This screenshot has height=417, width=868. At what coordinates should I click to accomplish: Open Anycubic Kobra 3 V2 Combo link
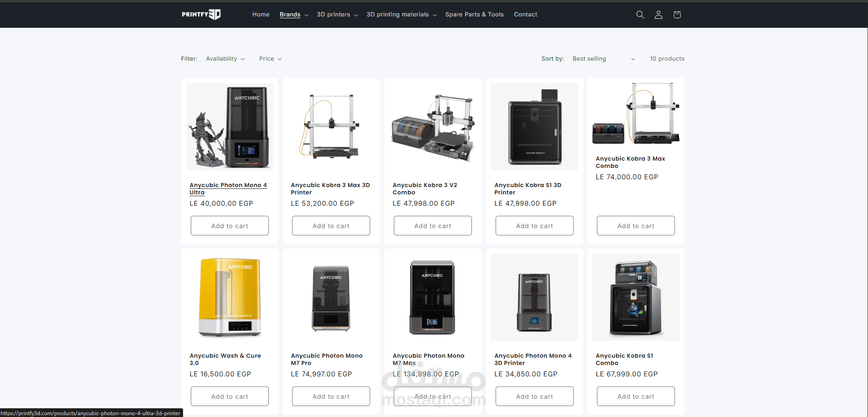[425, 188]
